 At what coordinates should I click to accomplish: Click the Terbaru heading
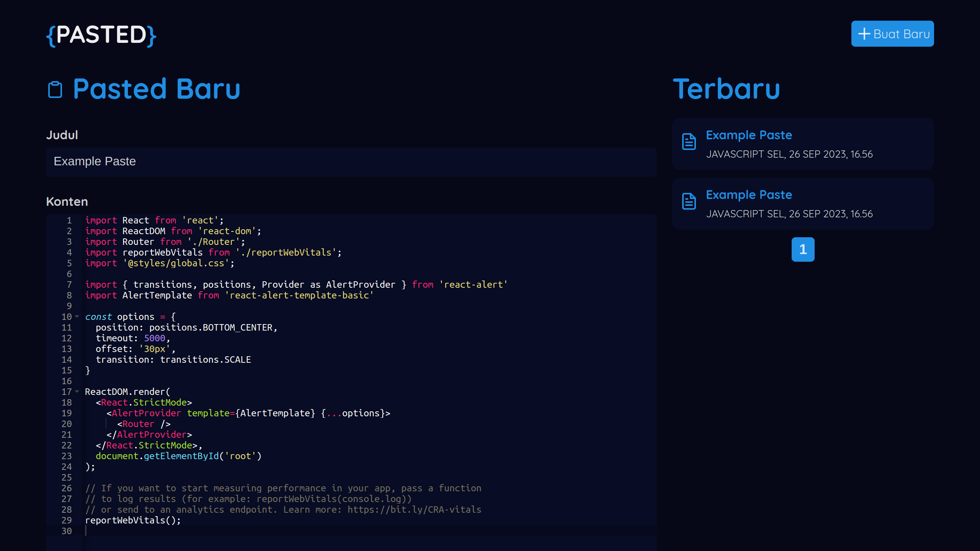tap(726, 89)
